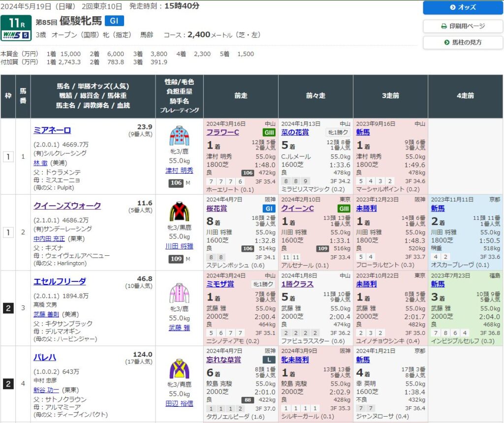Click the 前走 column header

(241, 96)
